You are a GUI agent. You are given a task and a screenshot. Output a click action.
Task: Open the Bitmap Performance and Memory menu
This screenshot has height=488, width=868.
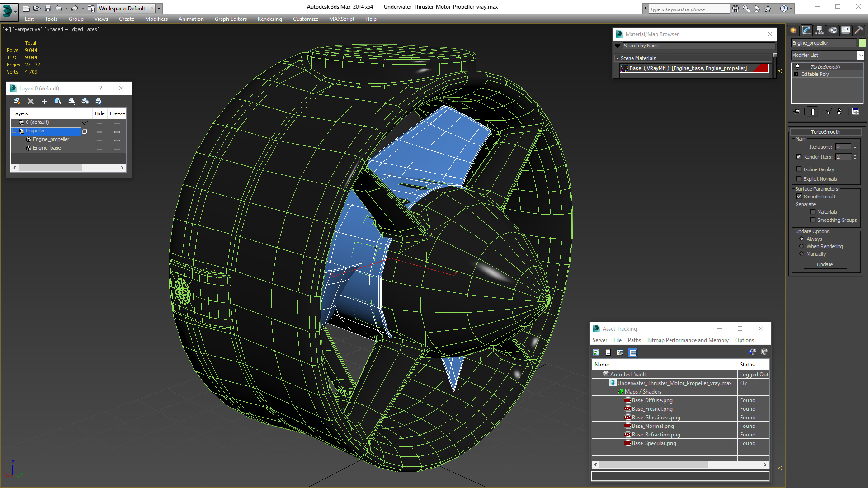pyautogui.click(x=688, y=340)
